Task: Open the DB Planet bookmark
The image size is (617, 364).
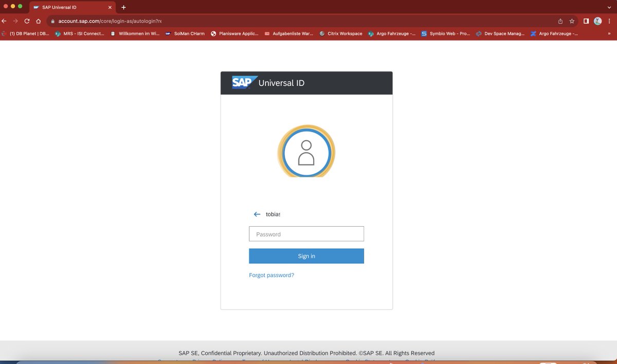Action: pos(25,33)
